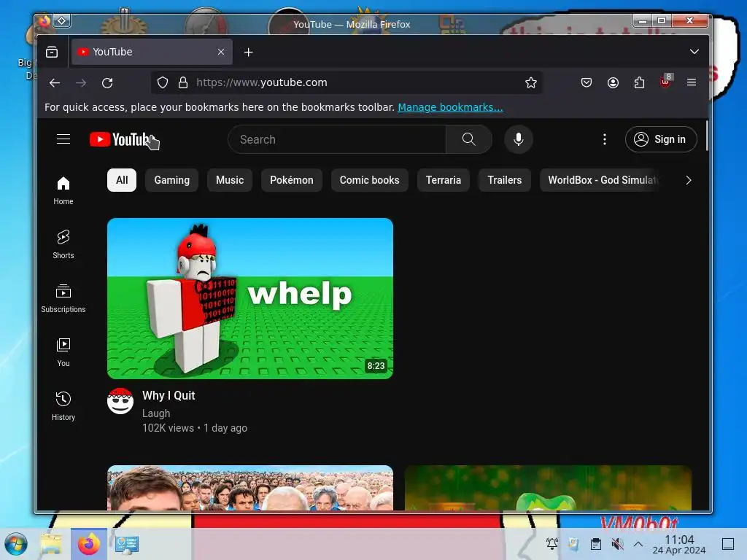
Task: Open the Firefox View button
Action: (52, 52)
